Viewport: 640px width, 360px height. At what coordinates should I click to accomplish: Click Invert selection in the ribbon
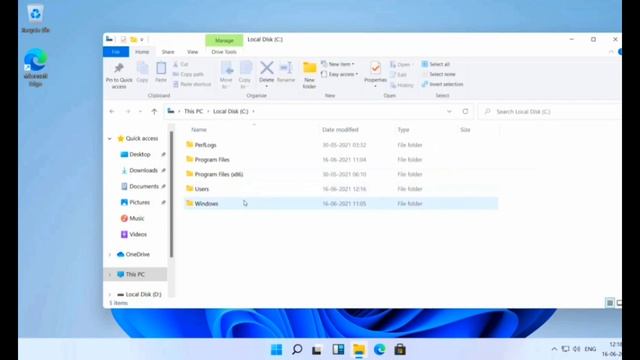point(442,84)
